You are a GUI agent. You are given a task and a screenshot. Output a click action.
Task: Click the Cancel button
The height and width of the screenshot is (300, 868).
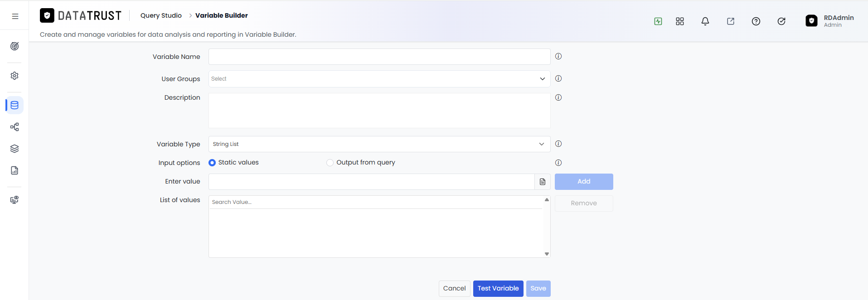tap(455, 289)
